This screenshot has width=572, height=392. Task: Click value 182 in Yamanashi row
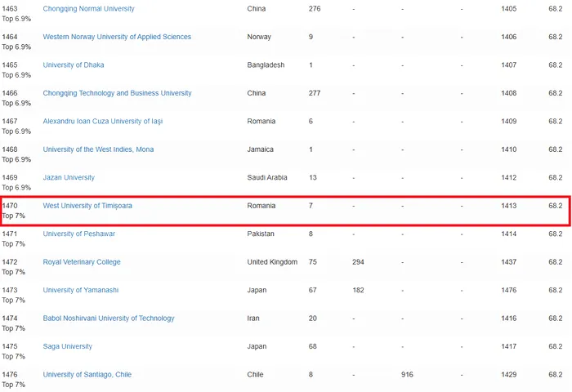(x=358, y=290)
